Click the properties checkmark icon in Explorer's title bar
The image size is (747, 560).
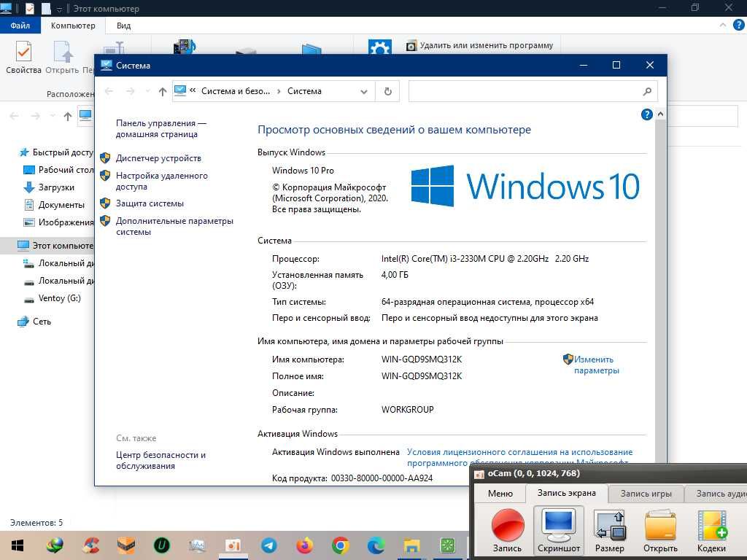pyautogui.click(x=29, y=8)
